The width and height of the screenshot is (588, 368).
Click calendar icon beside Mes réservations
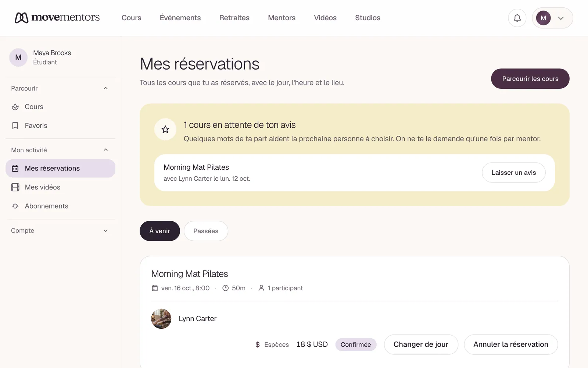tap(15, 168)
